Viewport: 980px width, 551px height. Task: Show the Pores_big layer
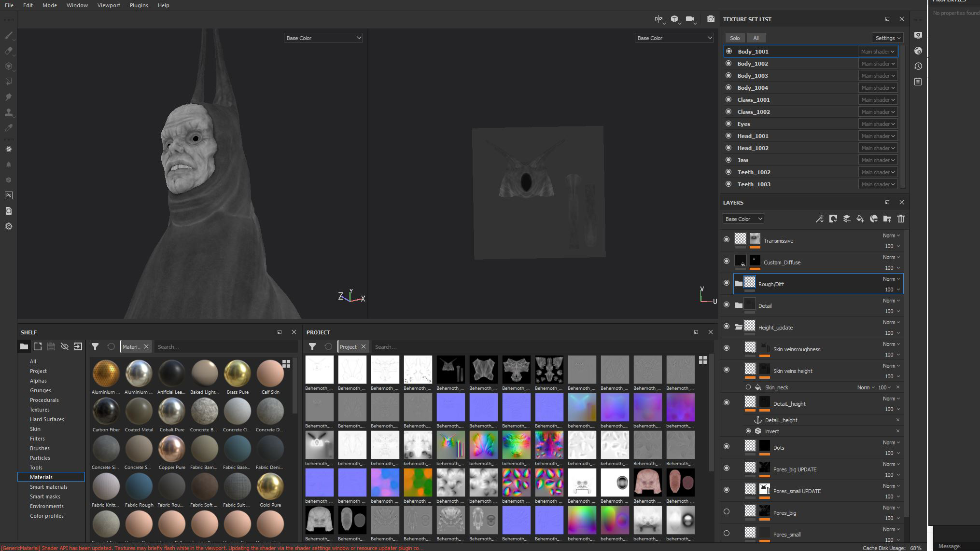(x=727, y=511)
